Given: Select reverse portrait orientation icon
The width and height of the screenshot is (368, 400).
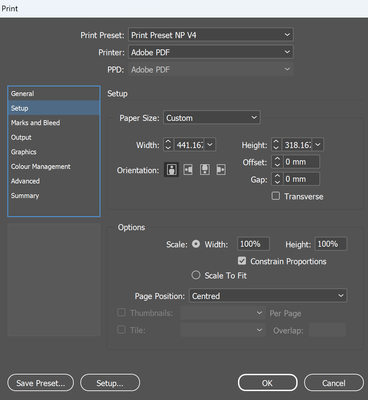Looking at the screenshot, I should pyautogui.click(x=205, y=170).
